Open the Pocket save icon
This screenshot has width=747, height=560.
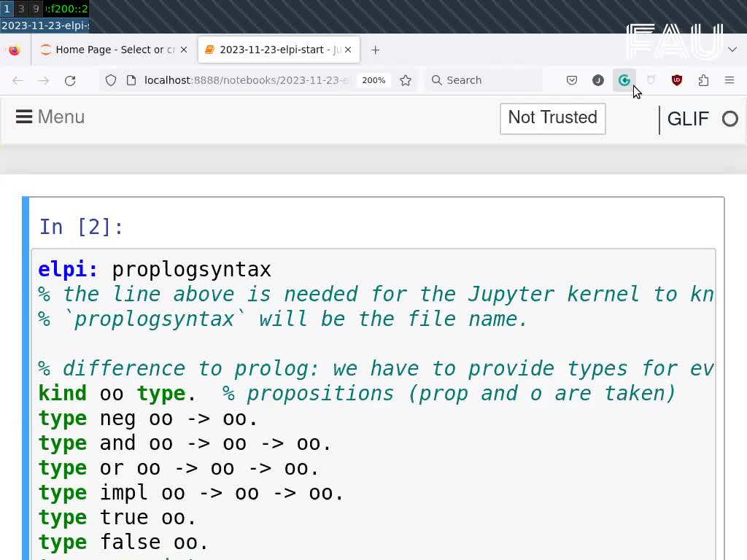pos(572,80)
